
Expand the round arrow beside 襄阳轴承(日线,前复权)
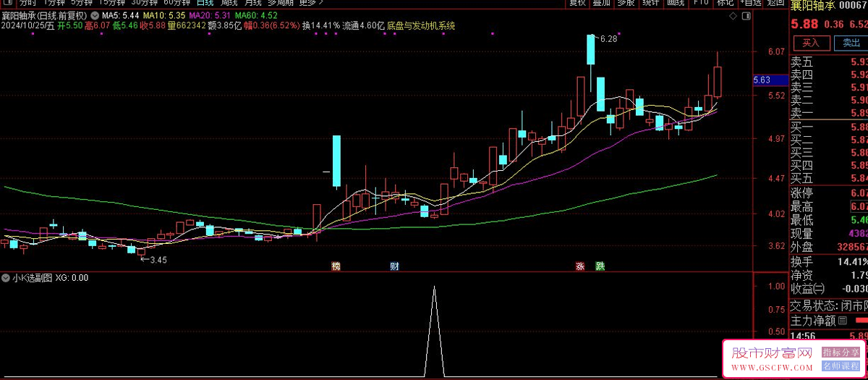(95, 15)
